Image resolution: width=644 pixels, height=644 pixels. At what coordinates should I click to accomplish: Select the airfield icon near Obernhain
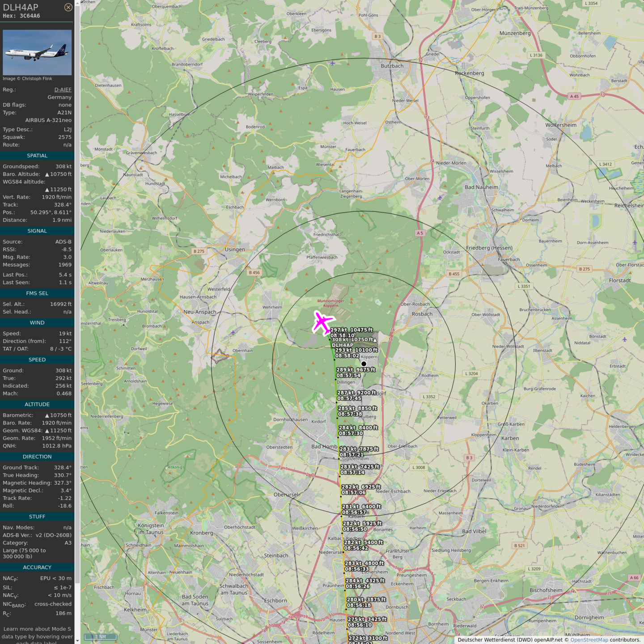tap(233, 332)
